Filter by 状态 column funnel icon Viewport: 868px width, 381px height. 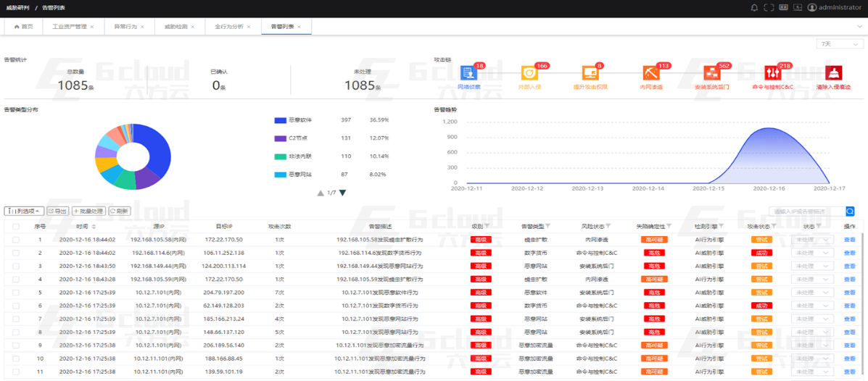click(818, 226)
